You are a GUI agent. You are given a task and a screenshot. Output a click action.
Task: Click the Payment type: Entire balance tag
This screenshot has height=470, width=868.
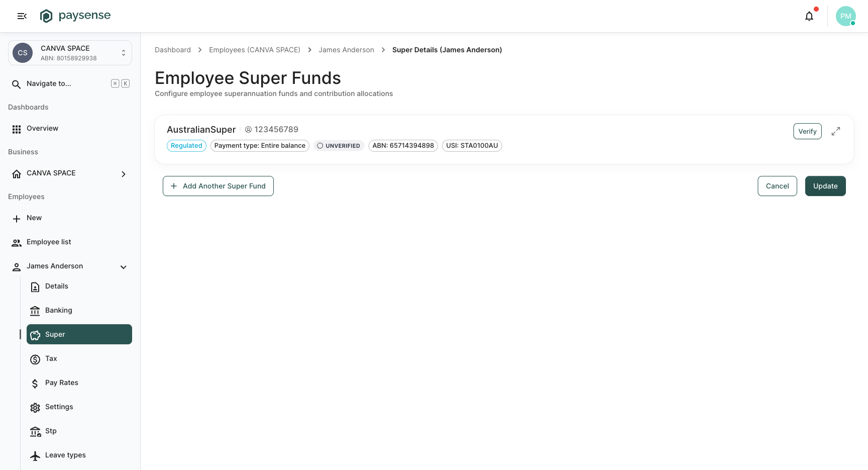(260, 146)
